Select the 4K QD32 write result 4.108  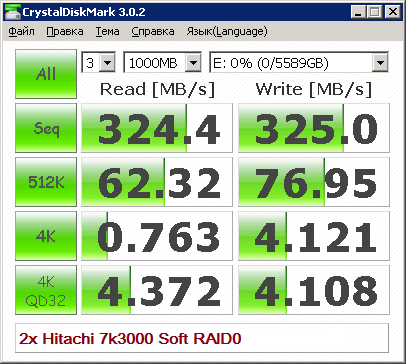[x=314, y=290]
